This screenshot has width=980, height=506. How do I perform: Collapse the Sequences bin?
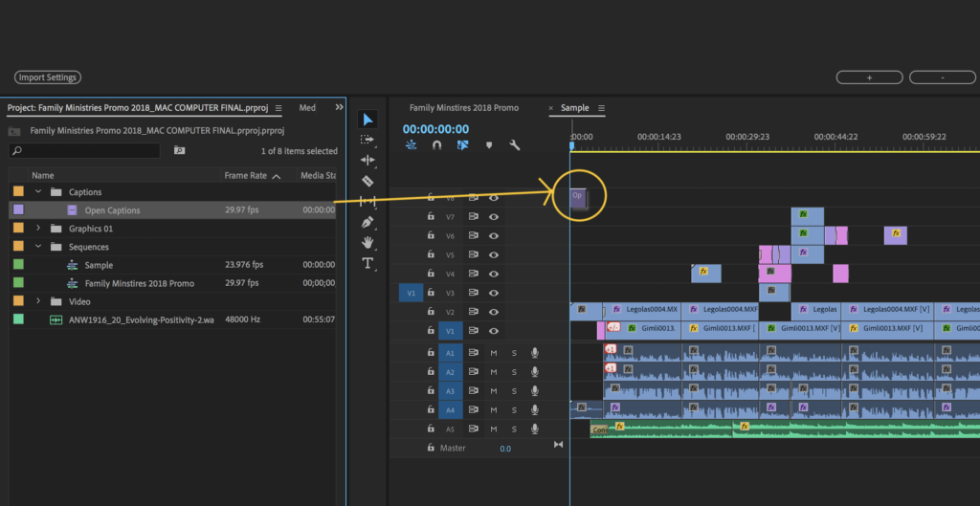(x=38, y=247)
